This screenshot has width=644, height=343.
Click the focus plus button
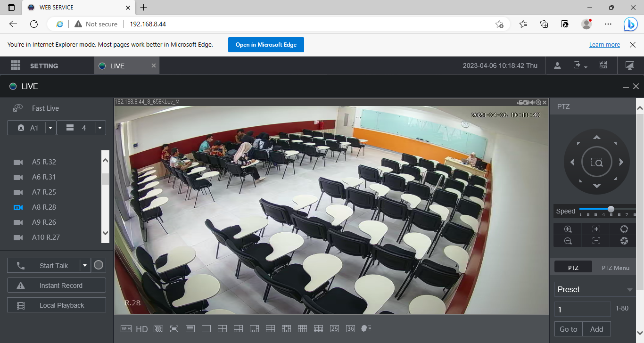[596, 229]
